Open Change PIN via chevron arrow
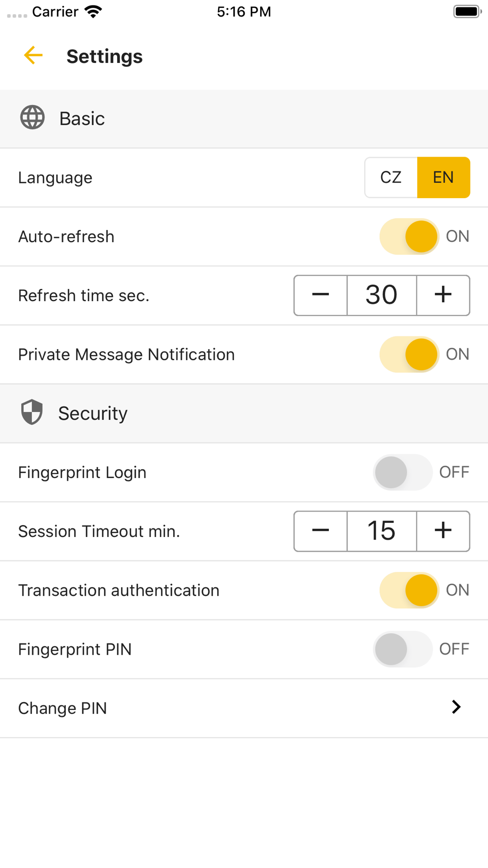This screenshot has height=868, width=488. (x=456, y=707)
